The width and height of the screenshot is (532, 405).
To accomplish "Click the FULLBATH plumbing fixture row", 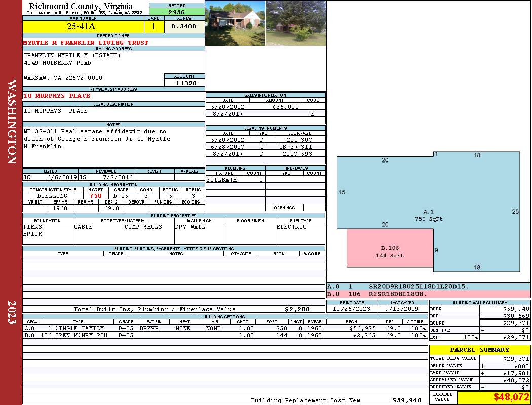I will coord(236,180).
